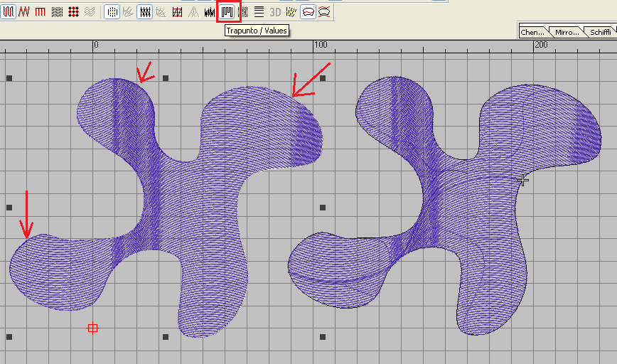Image resolution: width=617 pixels, height=364 pixels.
Task: Select the red zigzag stitch icon
Action: point(24,11)
